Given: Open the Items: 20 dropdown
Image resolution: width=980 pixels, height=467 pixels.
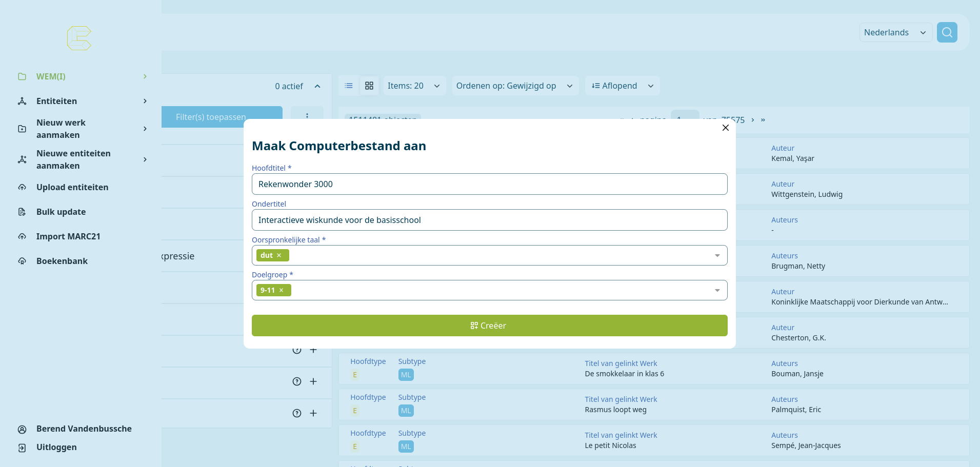Looking at the screenshot, I should point(414,86).
